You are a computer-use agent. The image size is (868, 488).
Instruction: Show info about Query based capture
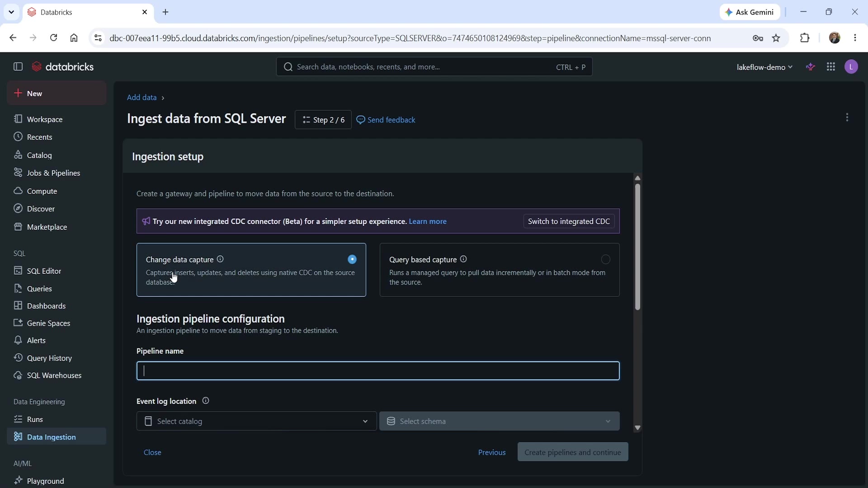coord(463,259)
